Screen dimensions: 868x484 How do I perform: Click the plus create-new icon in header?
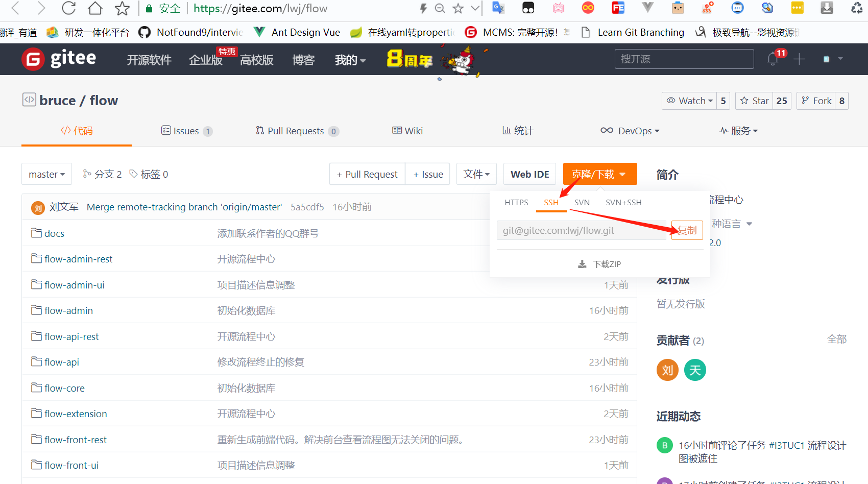pos(799,59)
